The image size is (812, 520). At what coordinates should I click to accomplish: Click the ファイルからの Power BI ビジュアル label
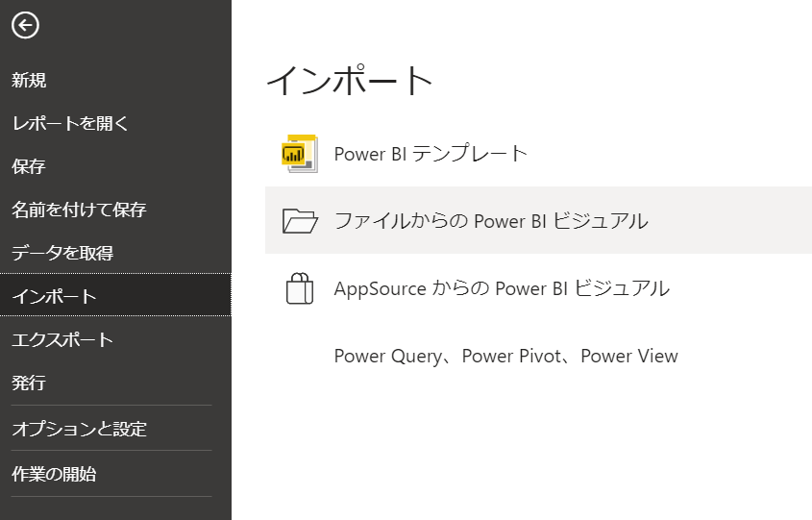coord(490,221)
